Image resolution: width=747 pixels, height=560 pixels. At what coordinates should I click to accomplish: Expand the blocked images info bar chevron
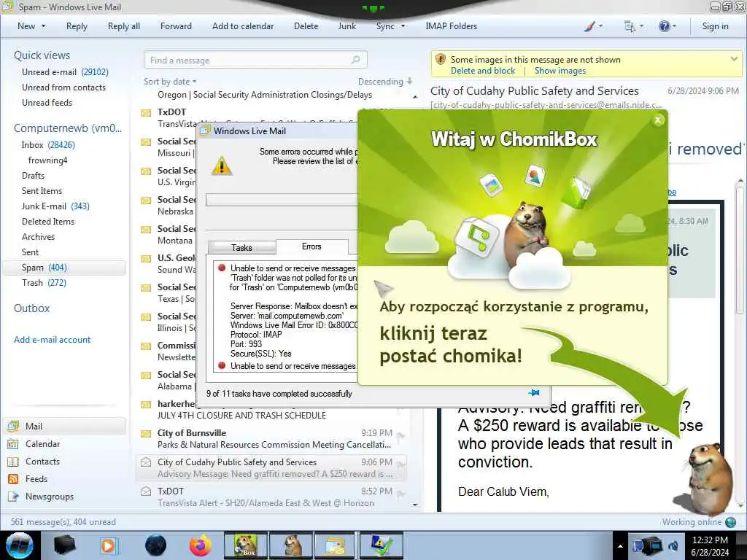coord(734,59)
